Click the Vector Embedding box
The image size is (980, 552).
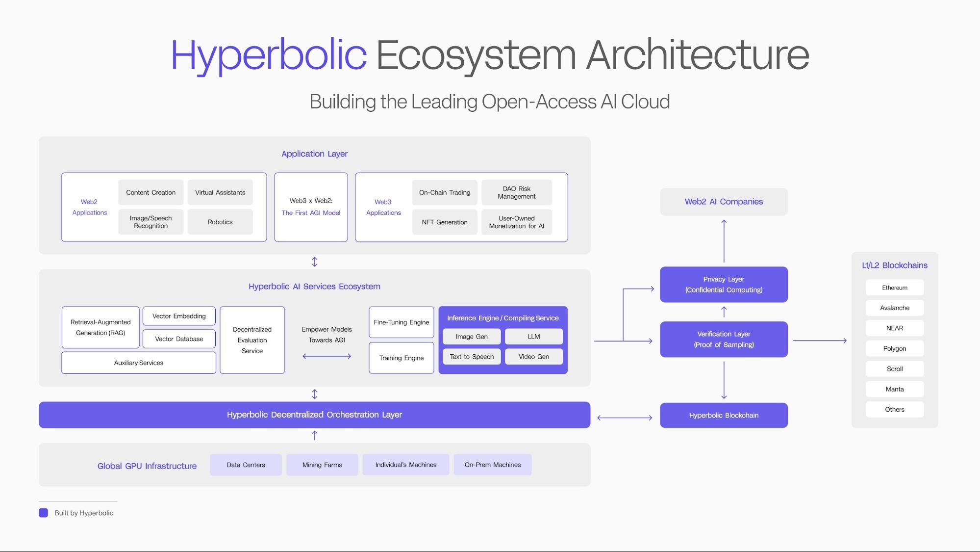point(179,316)
